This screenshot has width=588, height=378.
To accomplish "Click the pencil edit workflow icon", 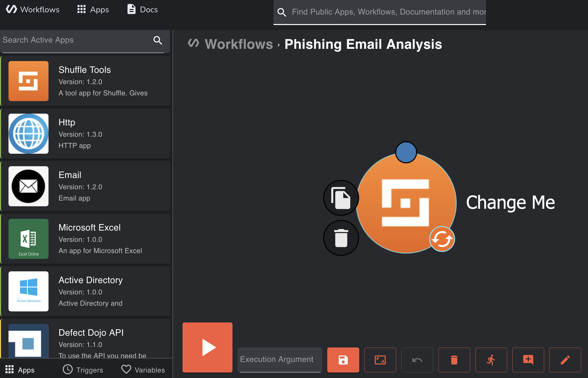I will pyautogui.click(x=565, y=360).
